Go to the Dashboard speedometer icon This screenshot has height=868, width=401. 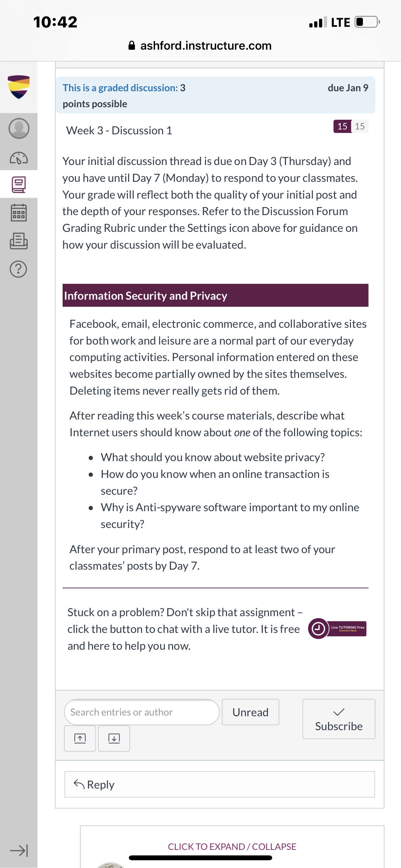(19, 158)
